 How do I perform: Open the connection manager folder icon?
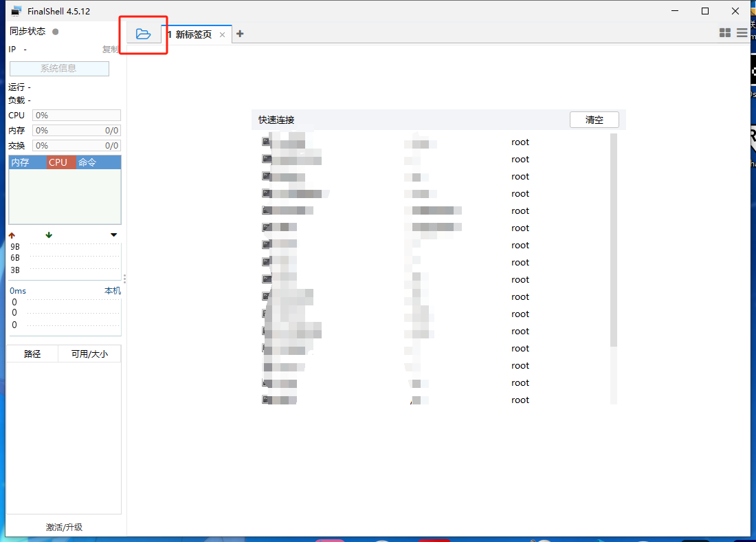tap(143, 34)
